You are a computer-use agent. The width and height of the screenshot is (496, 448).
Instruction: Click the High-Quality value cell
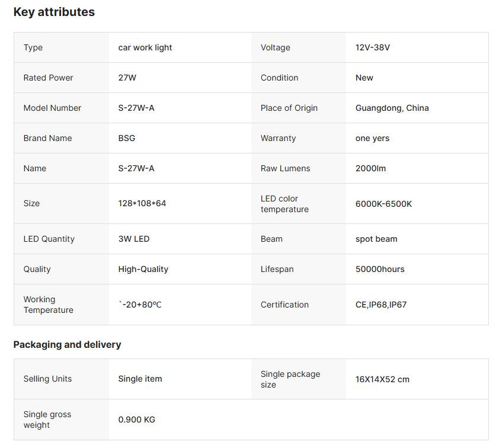pos(143,269)
